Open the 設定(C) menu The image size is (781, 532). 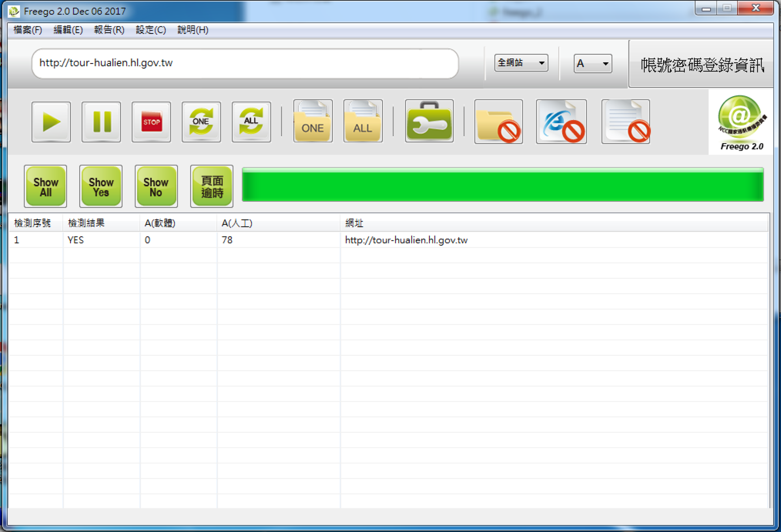[x=151, y=30]
